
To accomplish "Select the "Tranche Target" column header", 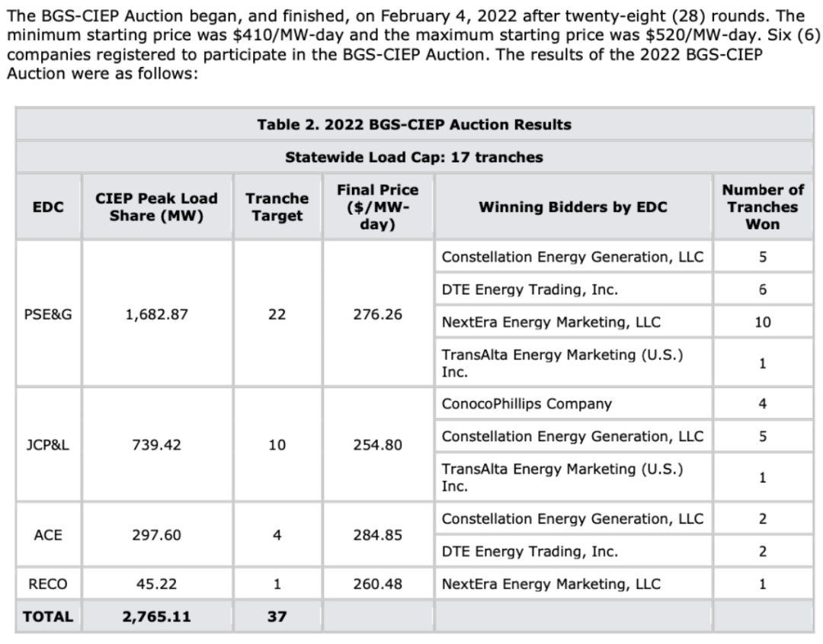I will 277,207.
